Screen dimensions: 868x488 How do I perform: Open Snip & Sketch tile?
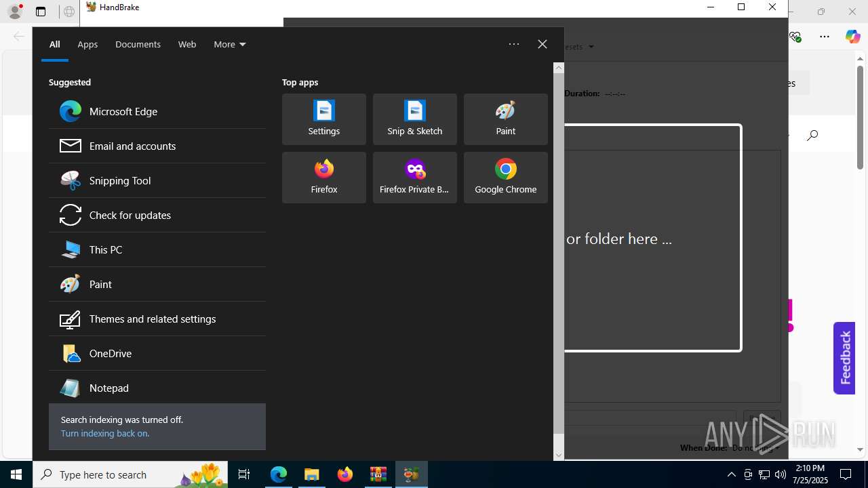pyautogui.click(x=415, y=119)
